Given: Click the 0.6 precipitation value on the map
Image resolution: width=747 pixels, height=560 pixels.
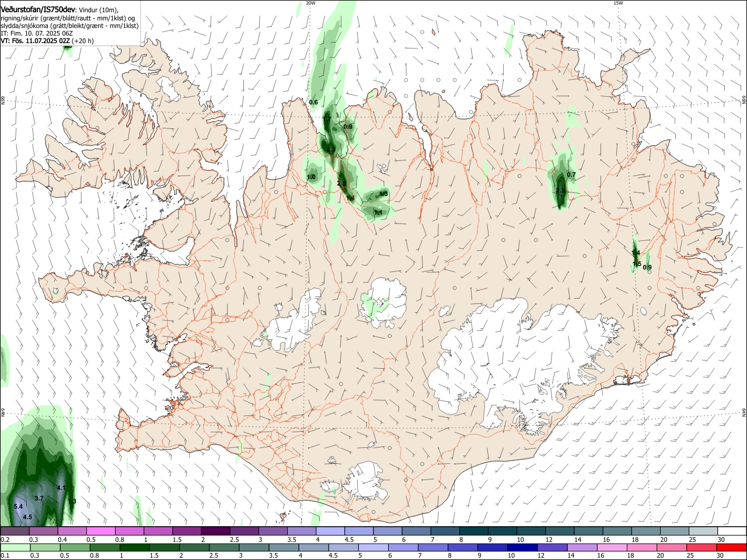Looking at the screenshot, I should pyautogui.click(x=313, y=103).
